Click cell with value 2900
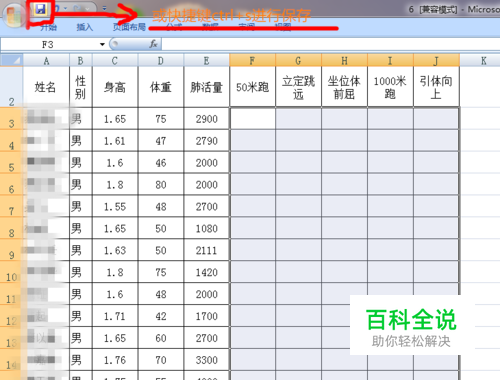 click(x=207, y=119)
